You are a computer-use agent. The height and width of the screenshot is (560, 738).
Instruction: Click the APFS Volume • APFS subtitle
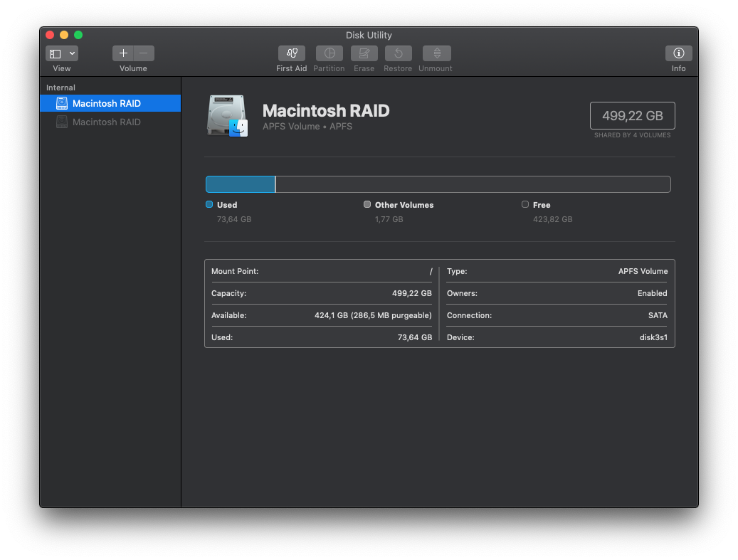[307, 127]
